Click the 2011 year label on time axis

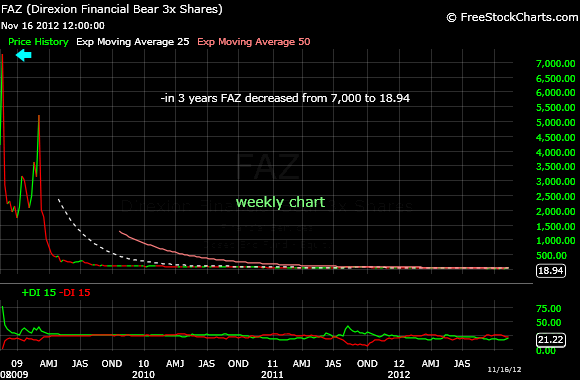[272, 374]
